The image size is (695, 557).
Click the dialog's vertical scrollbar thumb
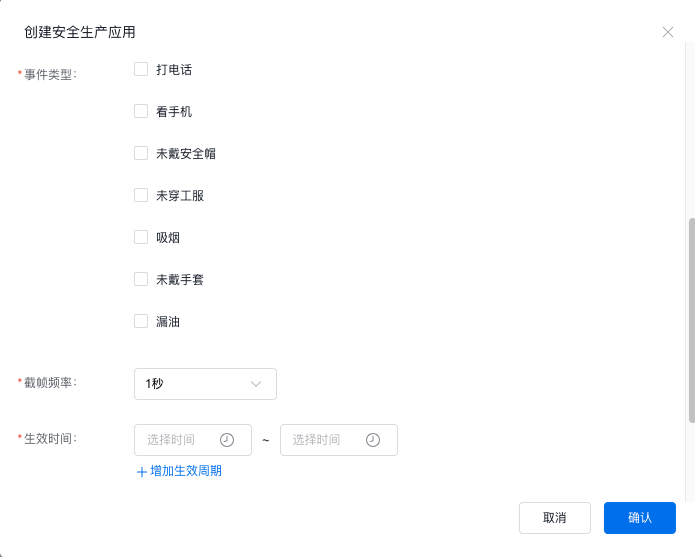[691, 320]
